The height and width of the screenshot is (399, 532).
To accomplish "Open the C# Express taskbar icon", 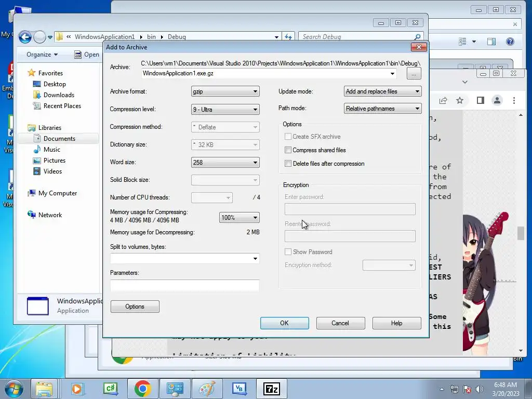I will [x=111, y=389].
